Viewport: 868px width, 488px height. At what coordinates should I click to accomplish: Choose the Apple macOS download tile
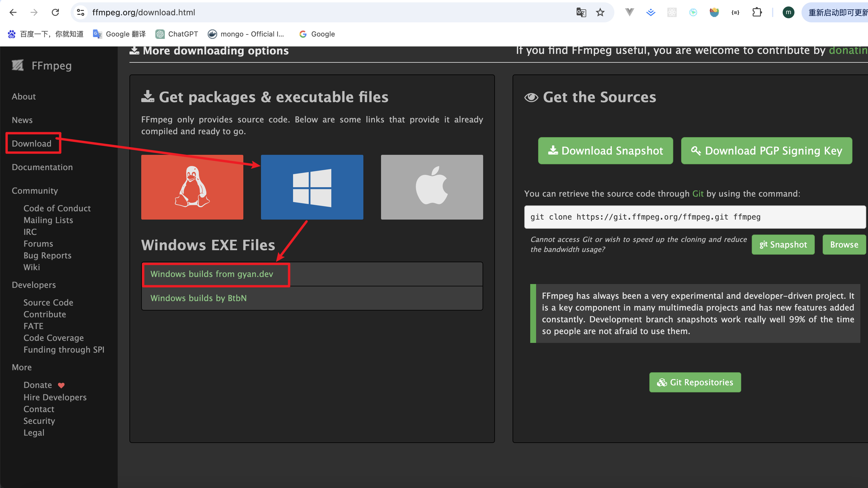pos(432,187)
